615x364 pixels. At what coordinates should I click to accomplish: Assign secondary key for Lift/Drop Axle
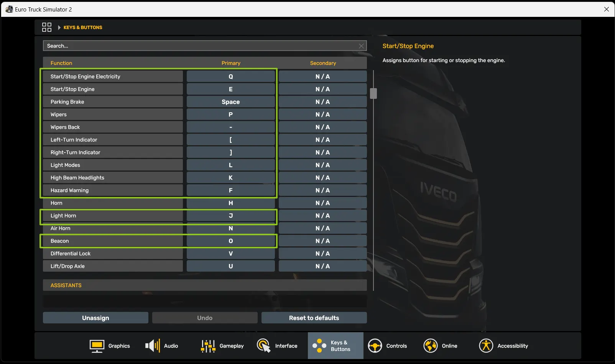[x=323, y=266]
